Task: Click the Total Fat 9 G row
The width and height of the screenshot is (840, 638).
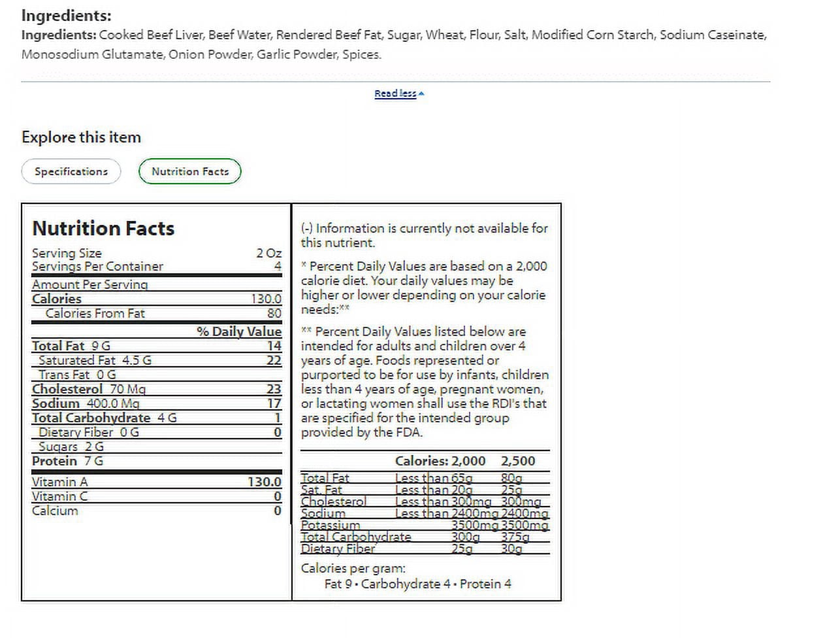Action: (x=157, y=346)
